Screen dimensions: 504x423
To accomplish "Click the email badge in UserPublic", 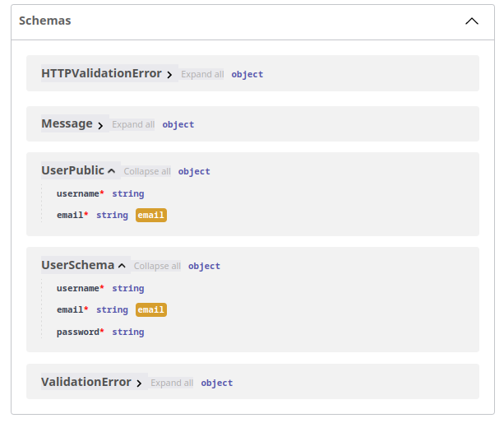I will coord(151,216).
